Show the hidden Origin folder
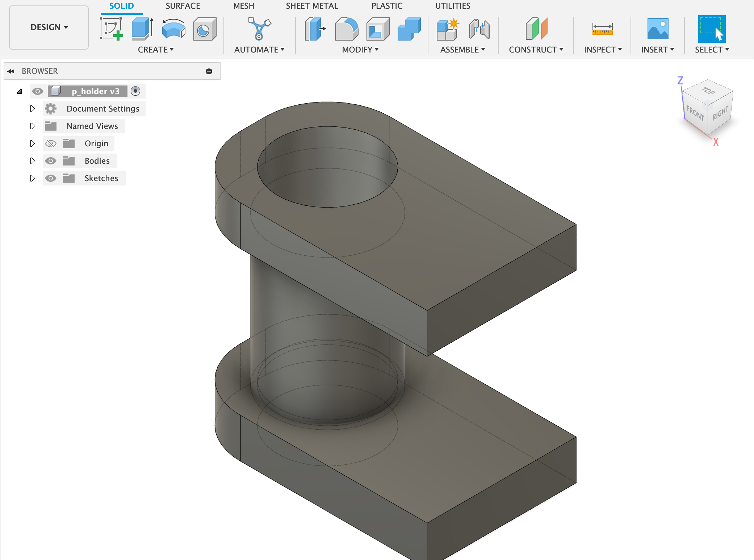This screenshot has height=560, width=754. point(51,143)
